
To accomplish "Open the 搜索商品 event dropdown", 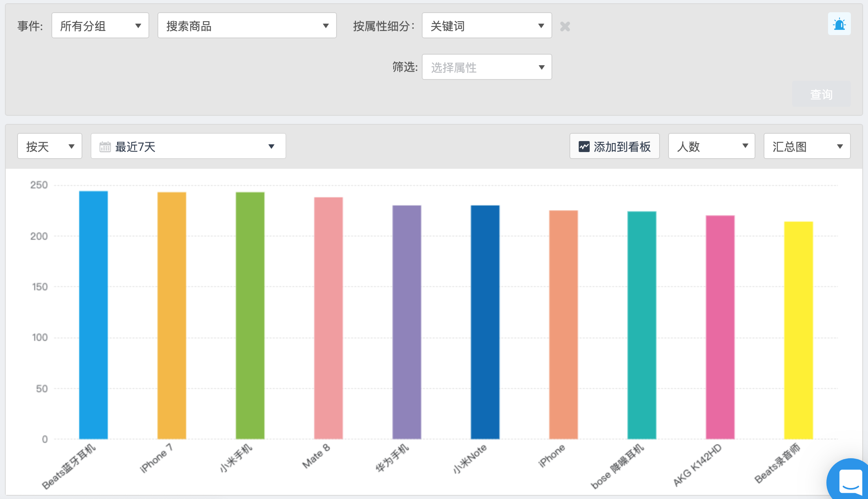I will pyautogui.click(x=247, y=26).
